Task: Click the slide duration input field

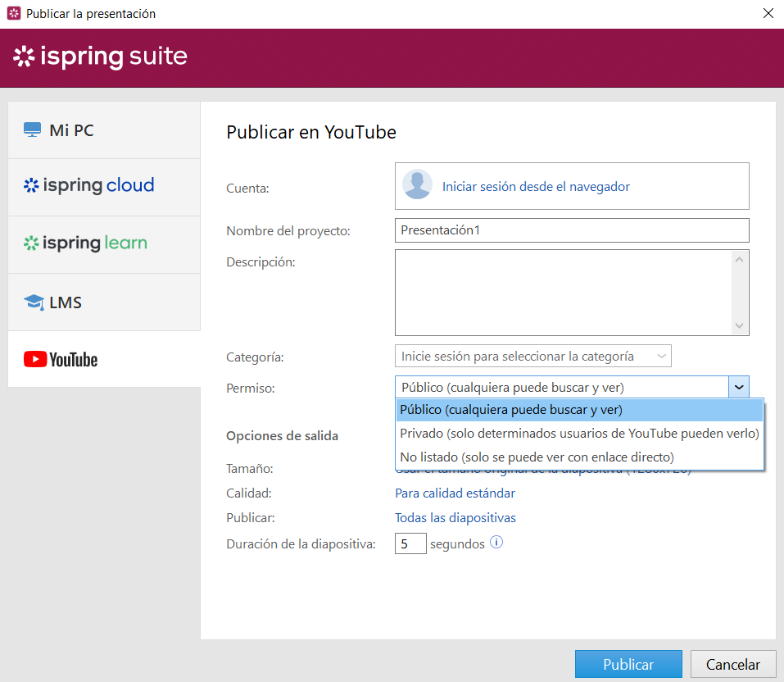Action: [x=410, y=543]
